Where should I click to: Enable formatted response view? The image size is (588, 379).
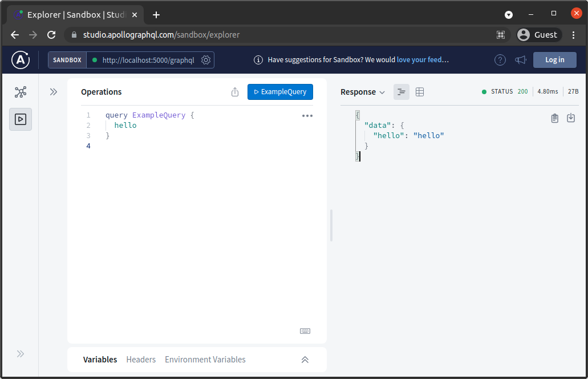coord(401,91)
